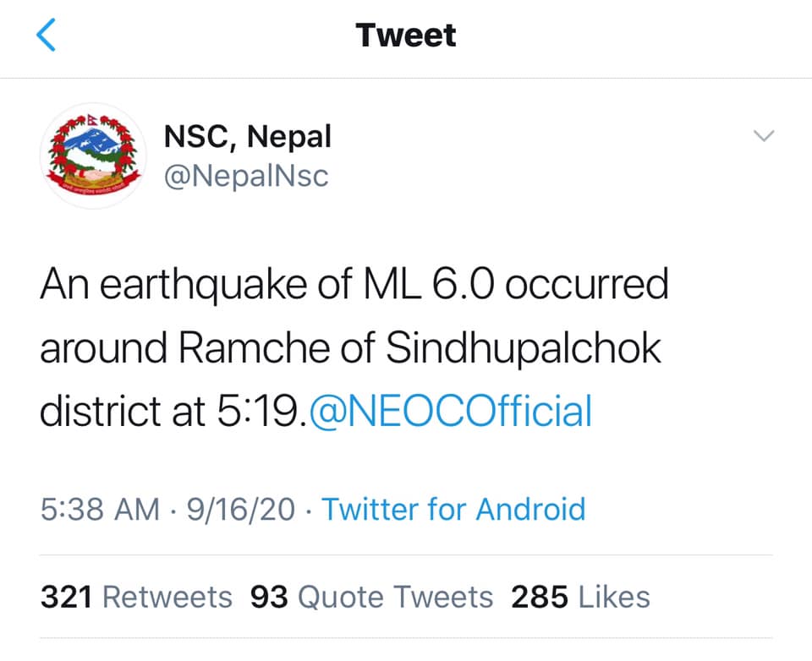812x661 pixels.
Task: View the 321 Retweets list
Action: coord(137,597)
